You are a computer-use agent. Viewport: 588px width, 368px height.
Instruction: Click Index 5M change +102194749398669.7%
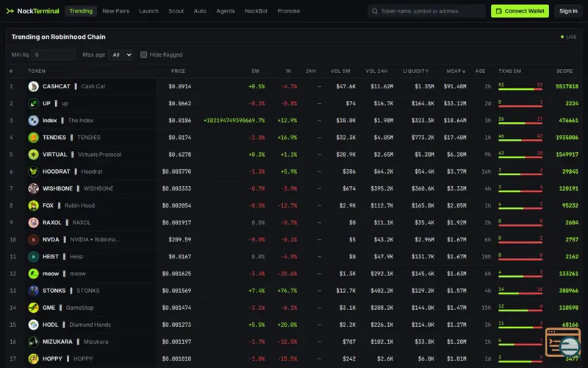coord(234,121)
